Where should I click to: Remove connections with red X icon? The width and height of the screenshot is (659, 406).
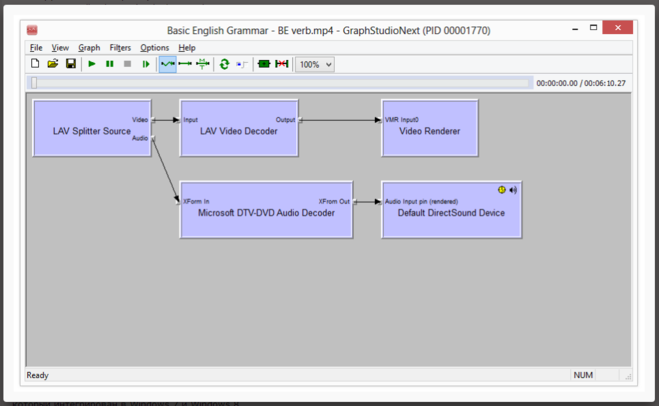(282, 64)
